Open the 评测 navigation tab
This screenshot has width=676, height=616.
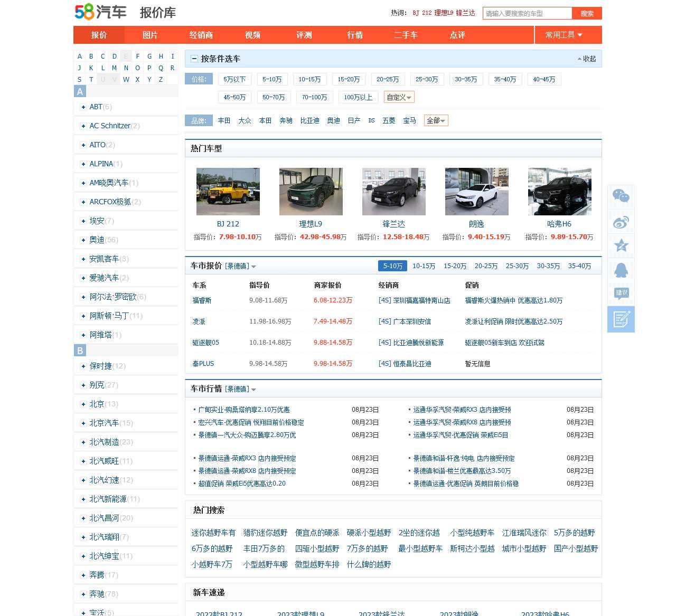click(304, 35)
